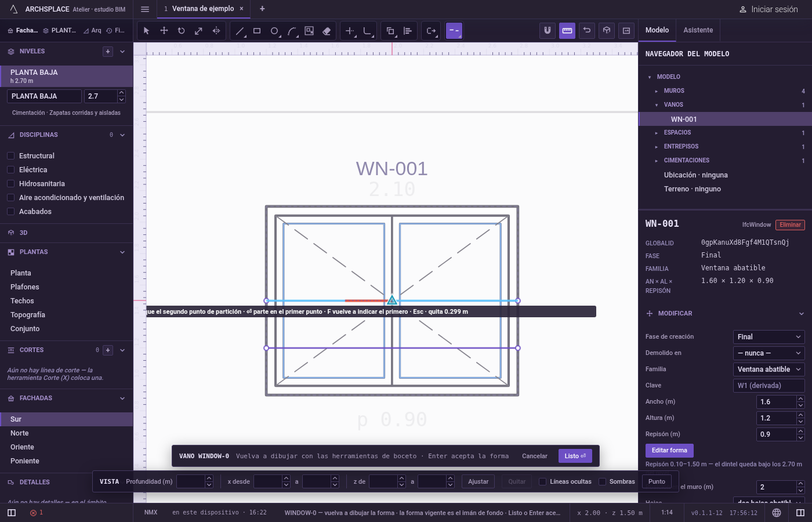The height and width of the screenshot is (522, 812).
Task: Select the Norte facade view
Action: (67, 433)
